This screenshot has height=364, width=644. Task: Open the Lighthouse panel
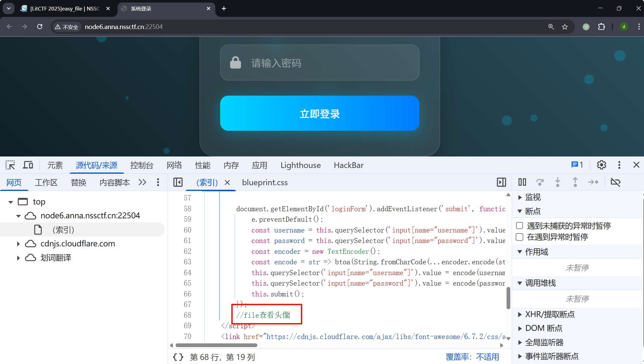pyautogui.click(x=301, y=165)
